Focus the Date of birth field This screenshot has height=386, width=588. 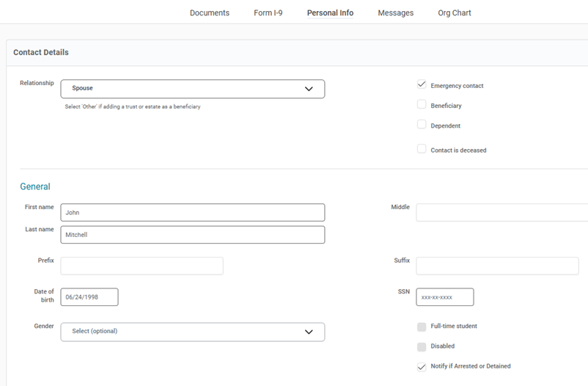89,297
